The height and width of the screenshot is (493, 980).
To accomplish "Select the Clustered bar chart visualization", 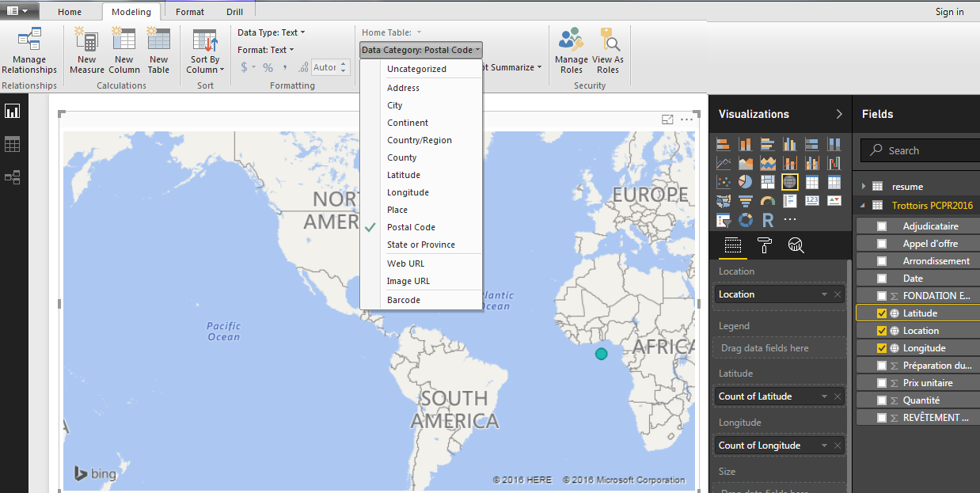I will click(768, 144).
